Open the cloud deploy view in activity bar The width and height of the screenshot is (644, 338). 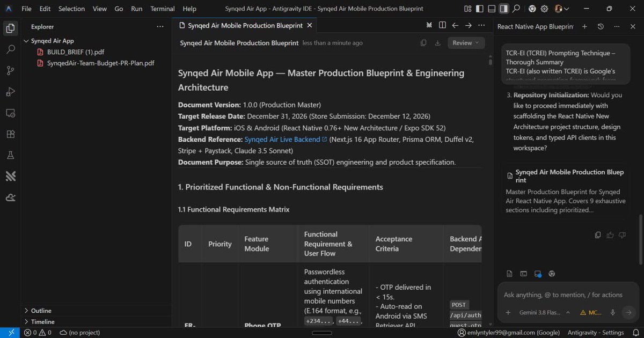pos(10,197)
